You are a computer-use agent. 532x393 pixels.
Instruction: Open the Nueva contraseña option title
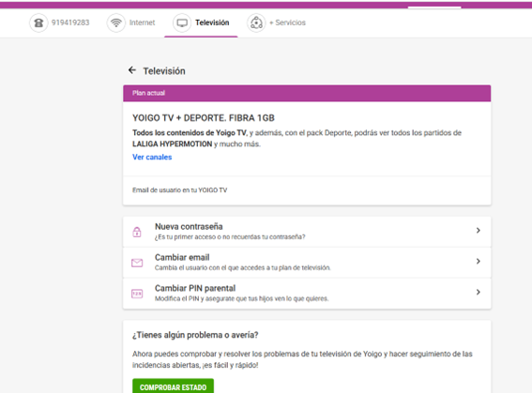point(189,226)
